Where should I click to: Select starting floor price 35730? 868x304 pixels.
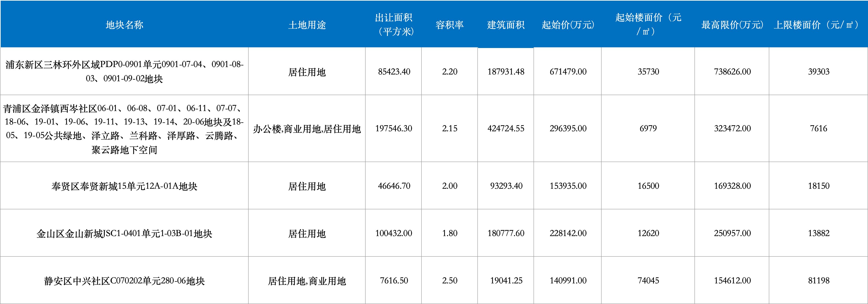click(x=648, y=71)
